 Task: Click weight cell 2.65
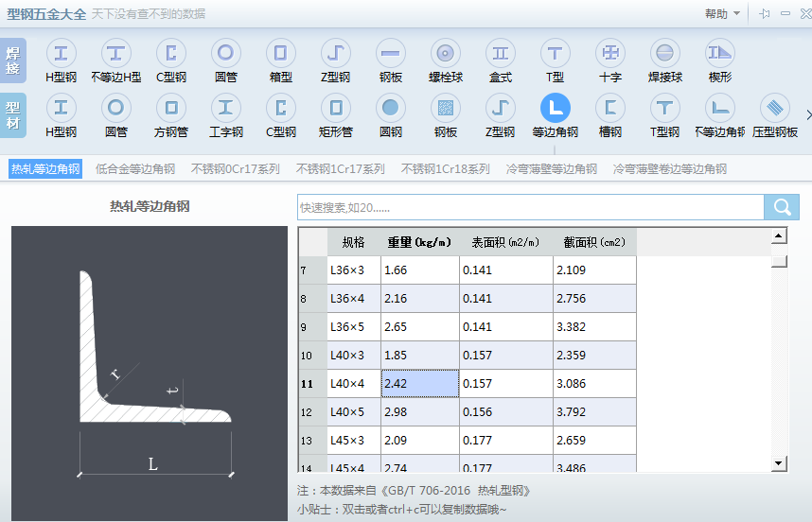420,327
